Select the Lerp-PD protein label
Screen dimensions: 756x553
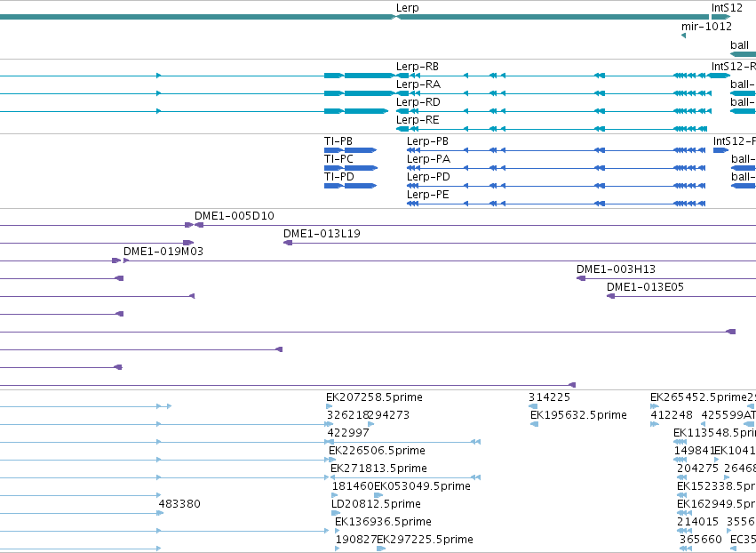pos(428,177)
